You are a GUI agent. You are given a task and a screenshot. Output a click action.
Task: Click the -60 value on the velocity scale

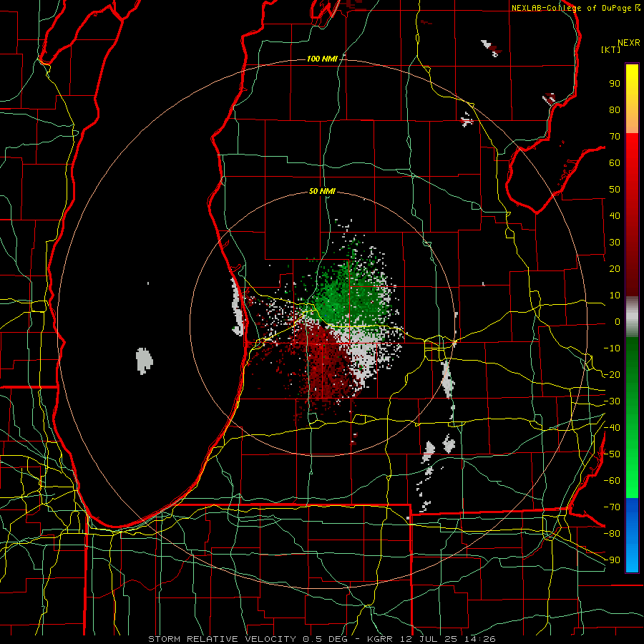click(x=612, y=481)
